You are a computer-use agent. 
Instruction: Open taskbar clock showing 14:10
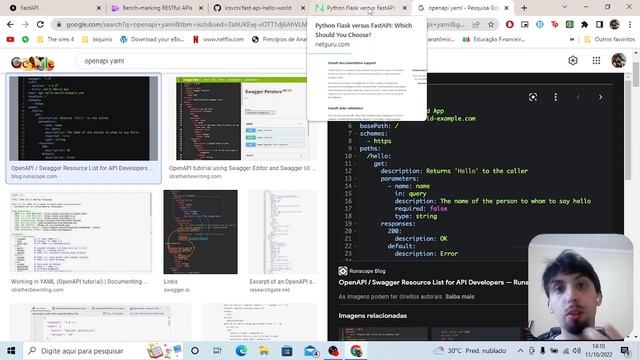tap(598, 351)
